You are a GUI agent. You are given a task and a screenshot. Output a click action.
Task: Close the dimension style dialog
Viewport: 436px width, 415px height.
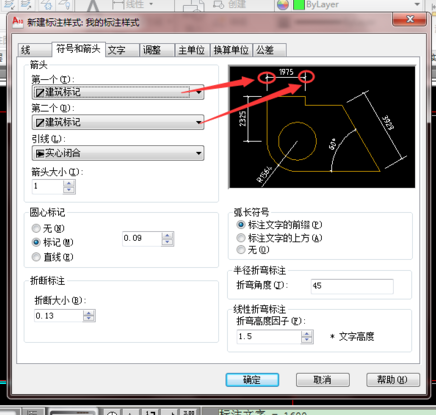coord(410,19)
